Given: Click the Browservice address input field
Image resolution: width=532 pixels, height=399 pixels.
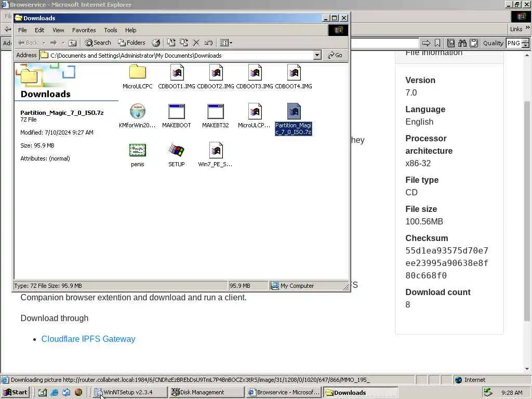Looking at the screenshot, I should pyautogui.click(x=385, y=43).
